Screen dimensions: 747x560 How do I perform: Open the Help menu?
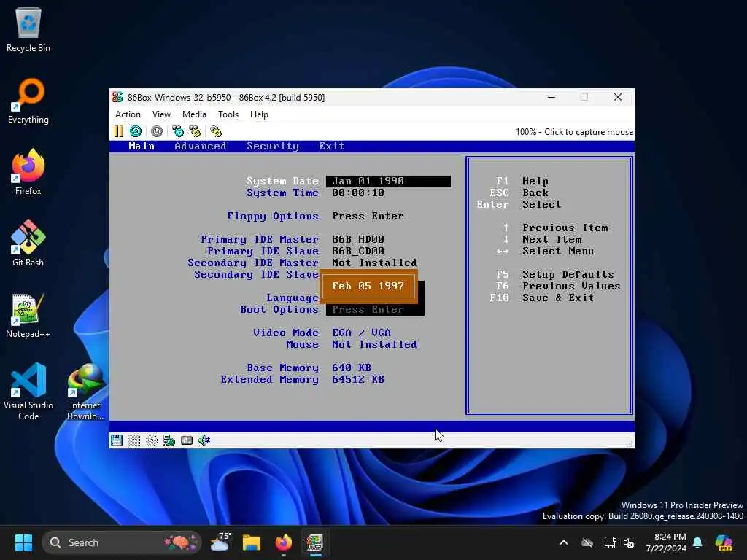click(259, 114)
